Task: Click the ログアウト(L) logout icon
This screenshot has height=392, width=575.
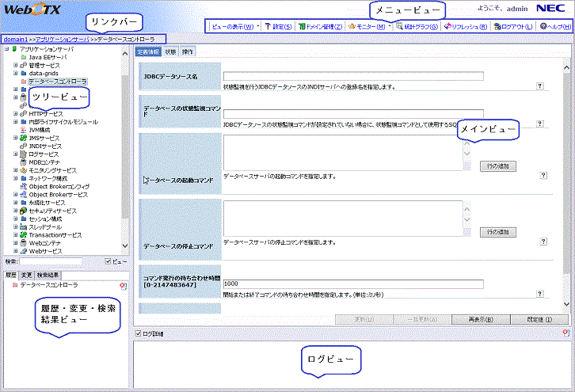Action: coord(496,26)
